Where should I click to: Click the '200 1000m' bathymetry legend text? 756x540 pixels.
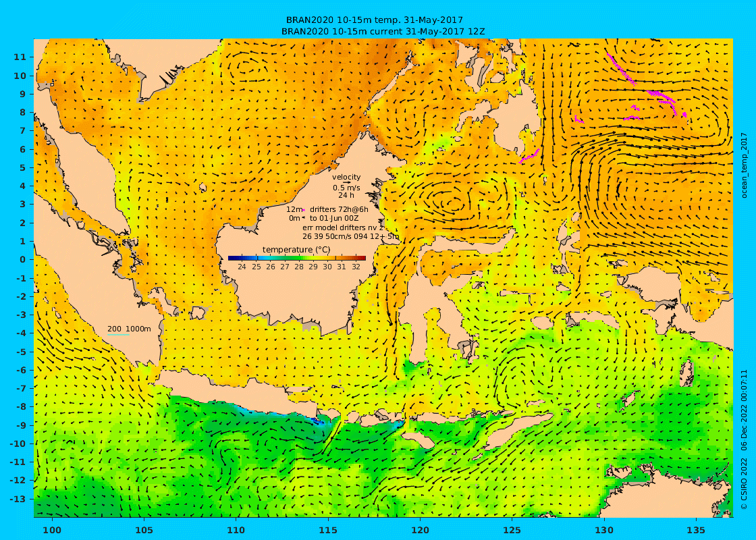pyautogui.click(x=129, y=329)
